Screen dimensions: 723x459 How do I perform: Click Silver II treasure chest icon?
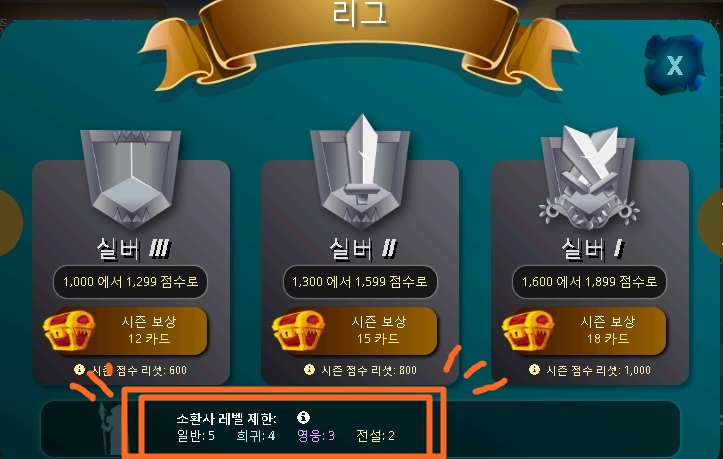click(x=298, y=331)
